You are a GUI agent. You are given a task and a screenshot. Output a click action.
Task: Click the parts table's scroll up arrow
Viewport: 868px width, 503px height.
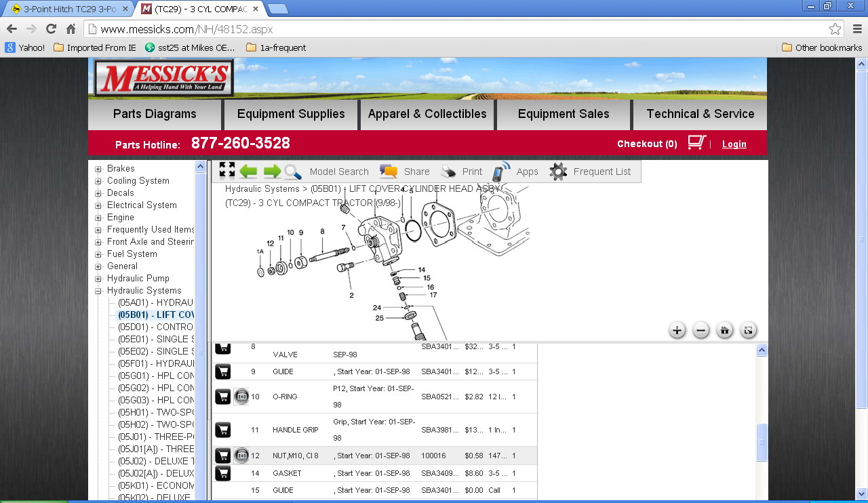pos(762,350)
